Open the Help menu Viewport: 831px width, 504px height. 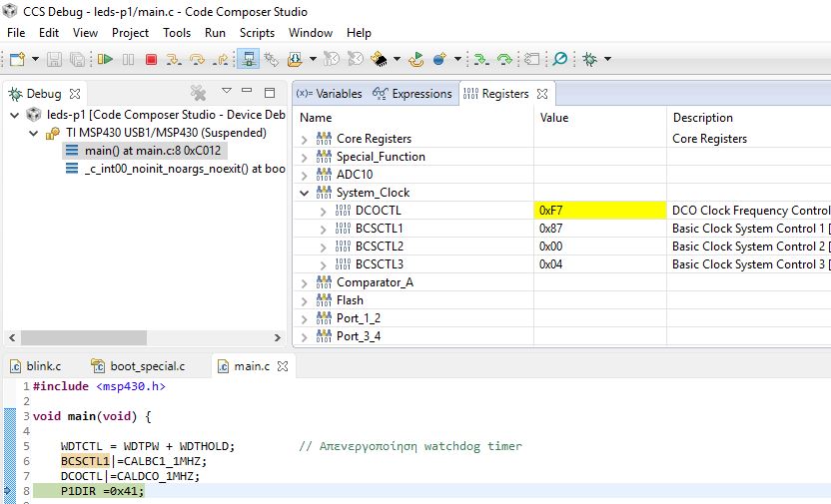coord(359,32)
